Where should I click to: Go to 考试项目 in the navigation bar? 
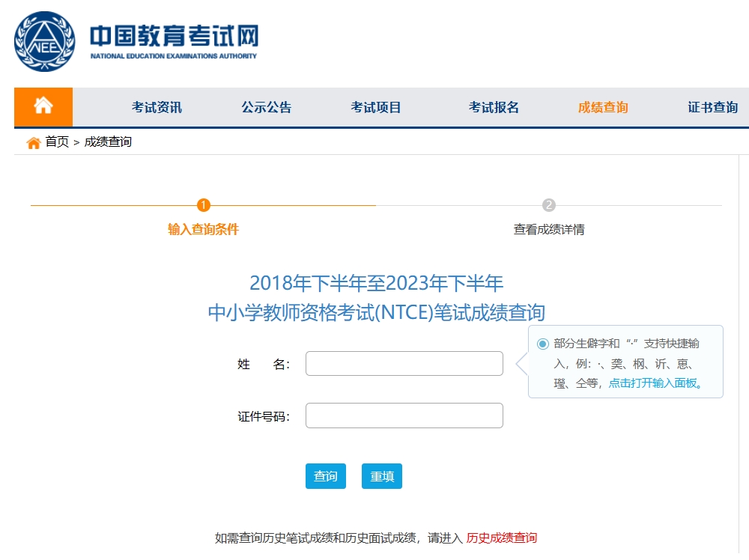376,107
